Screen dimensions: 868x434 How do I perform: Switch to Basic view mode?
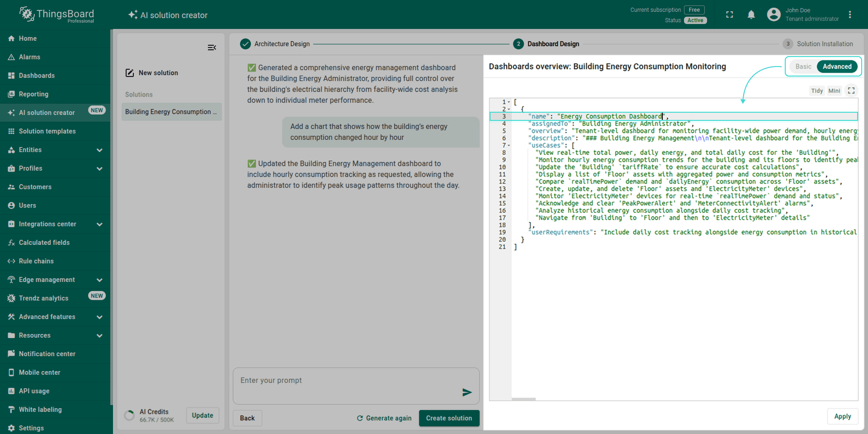[x=803, y=67]
